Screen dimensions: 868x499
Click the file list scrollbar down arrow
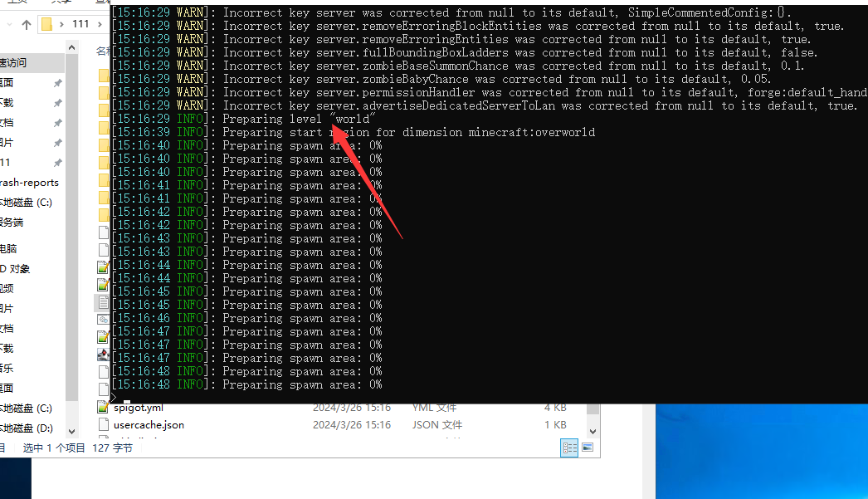tap(592, 430)
